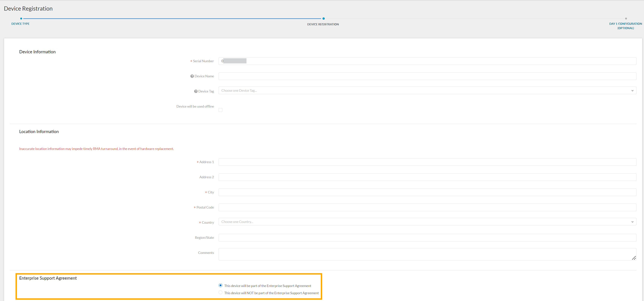This screenshot has height=301, width=644.
Task: Open the Choose one Country dropdown
Action: pyautogui.click(x=427, y=222)
